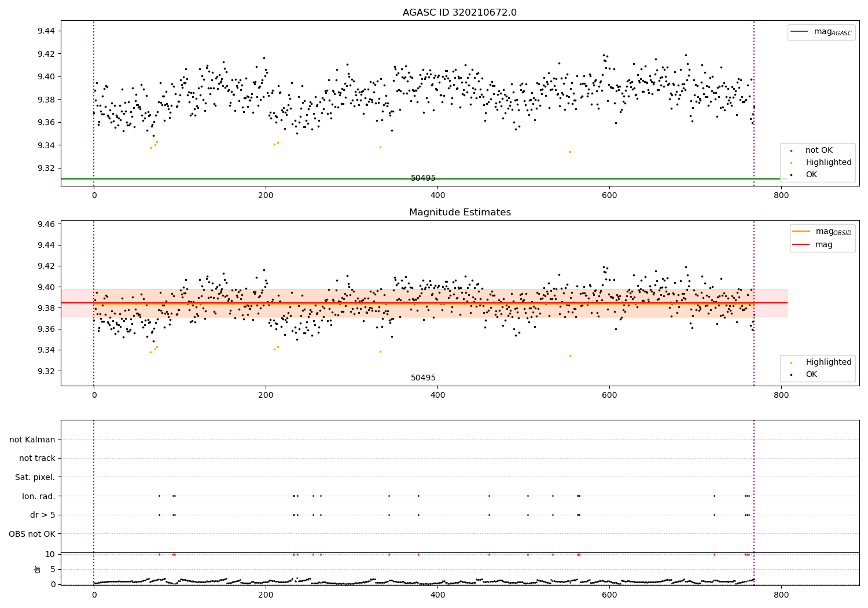Image resolution: width=868 pixels, height=608 pixels.
Task: Click the 'AGASC ID 320210672.0' plot title
Action: tap(459, 13)
